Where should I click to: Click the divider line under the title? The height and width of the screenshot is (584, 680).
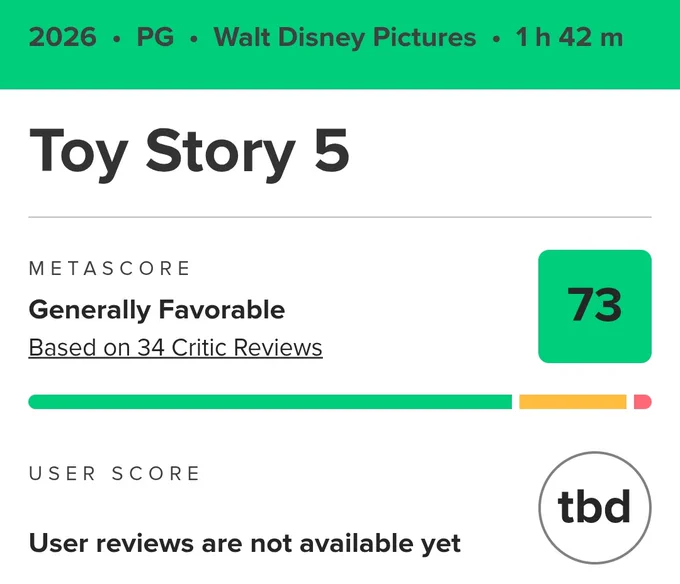[x=340, y=217]
